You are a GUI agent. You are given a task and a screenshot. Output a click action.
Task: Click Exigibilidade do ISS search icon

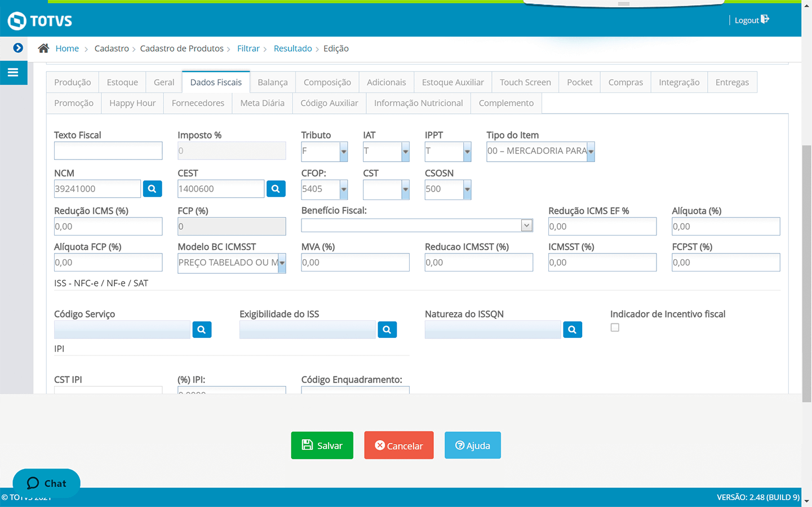tap(387, 330)
